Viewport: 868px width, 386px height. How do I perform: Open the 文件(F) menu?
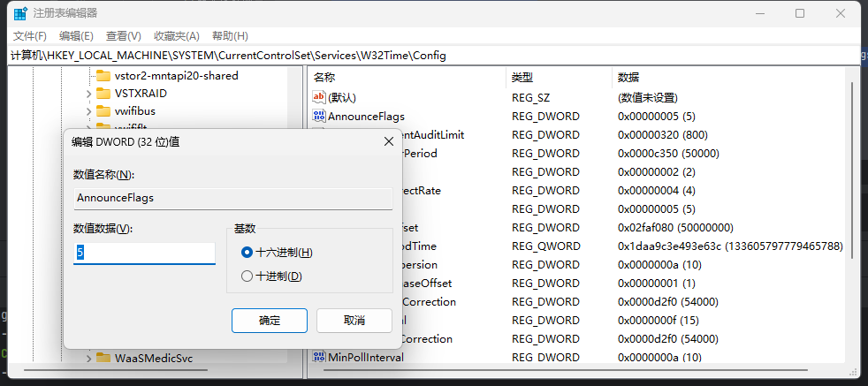pos(29,36)
